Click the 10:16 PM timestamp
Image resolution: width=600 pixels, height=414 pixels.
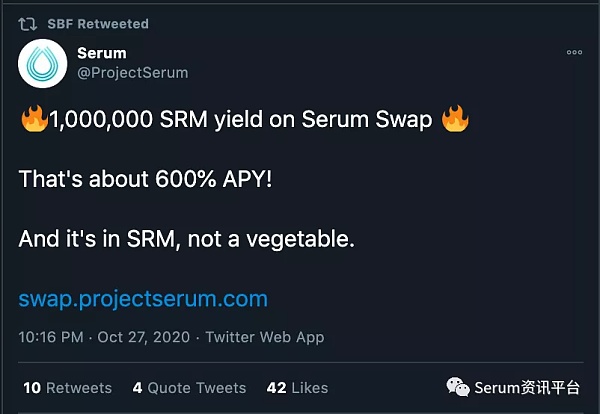[51, 337]
